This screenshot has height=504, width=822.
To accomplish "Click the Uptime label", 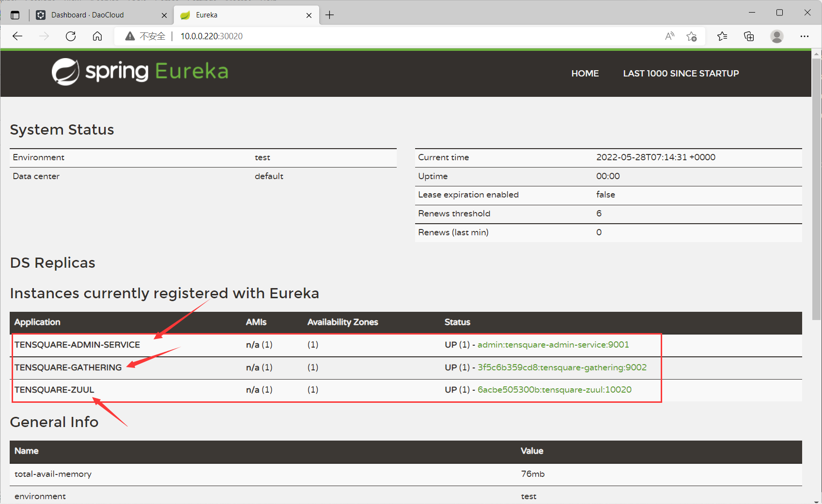I will [433, 176].
